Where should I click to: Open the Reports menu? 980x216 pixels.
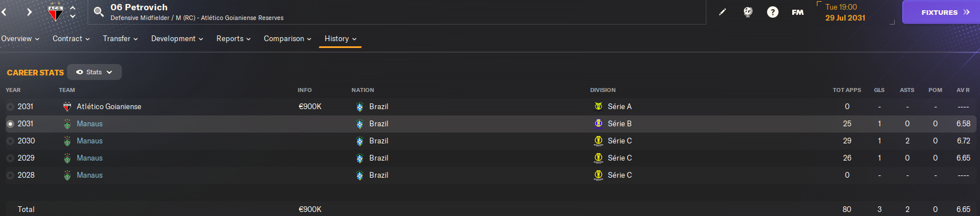[x=233, y=39]
